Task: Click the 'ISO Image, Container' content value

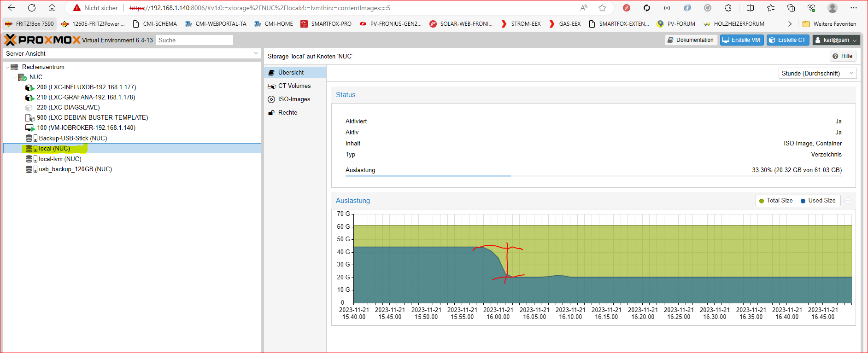Action: click(813, 143)
